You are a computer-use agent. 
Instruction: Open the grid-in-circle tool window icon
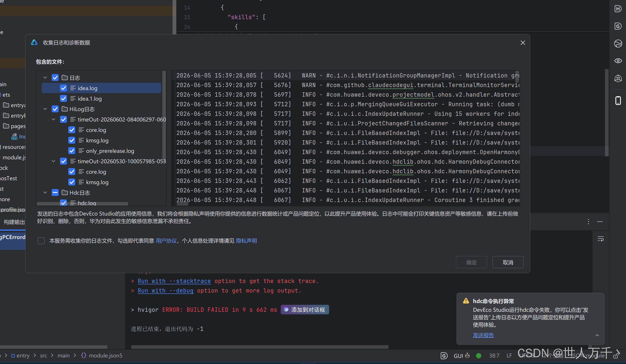(x=618, y=78)
